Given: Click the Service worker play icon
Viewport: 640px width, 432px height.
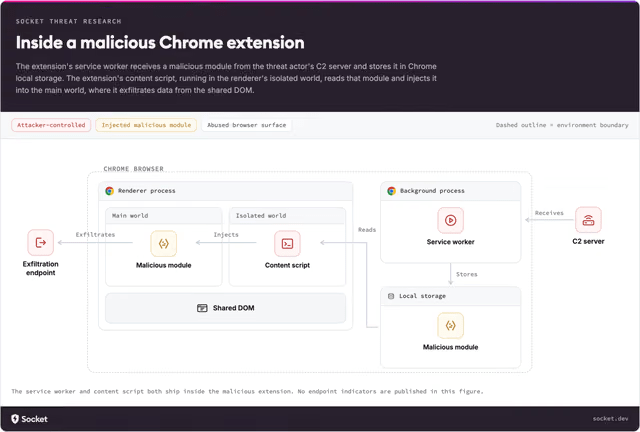Looking at the screenshot, I should pos(451,220).
